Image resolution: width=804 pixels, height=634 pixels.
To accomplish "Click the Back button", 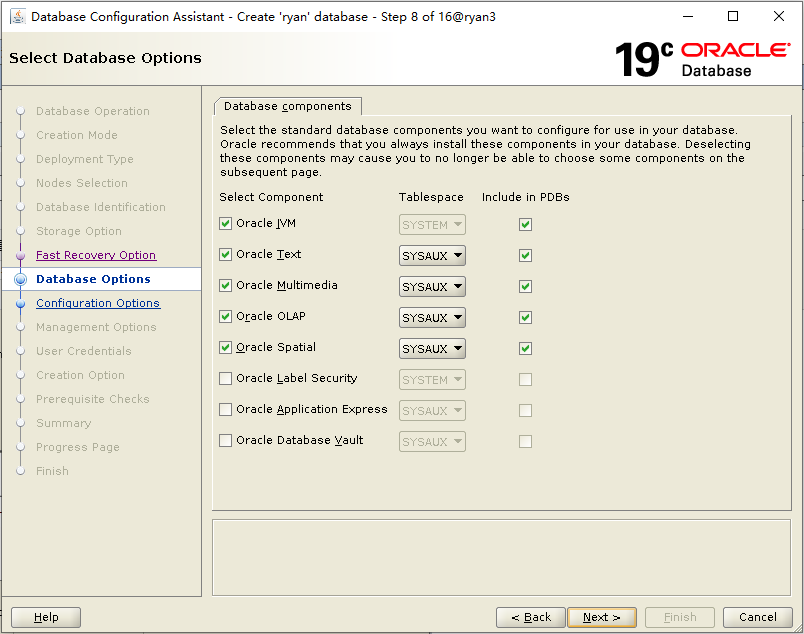I will (531, 617).
